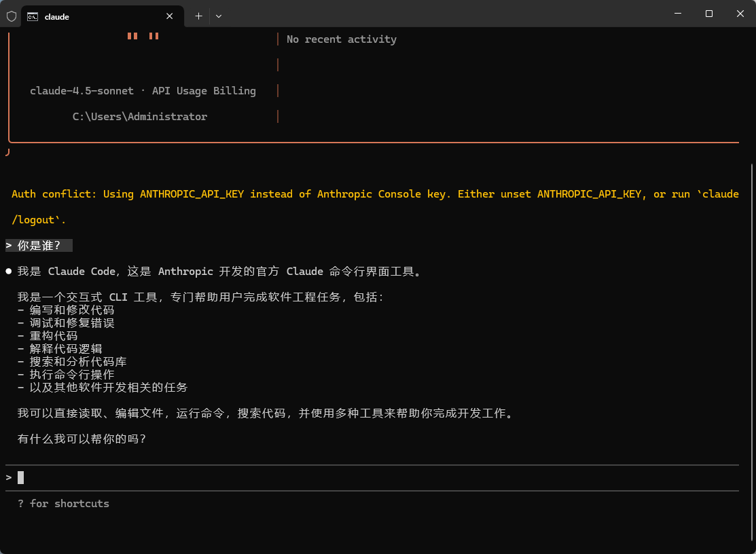The image size is (756, 554).
Task: Click the command prompt icon on the claude tab
Action: (x=31, y=16)
